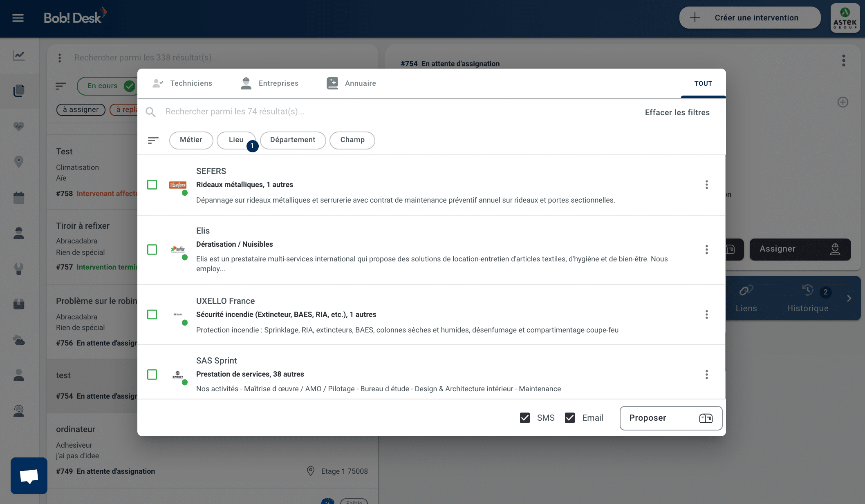
Task: Open the Département filter dropdown
Action: 293,140
